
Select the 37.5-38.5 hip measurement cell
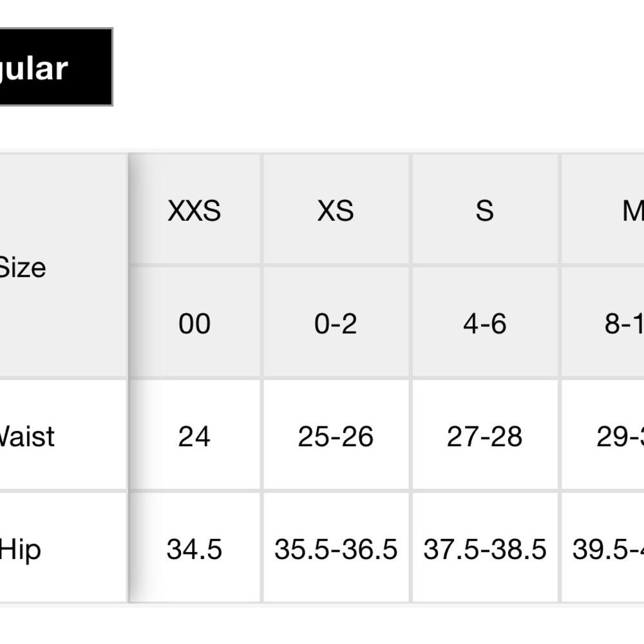[484, 550]
